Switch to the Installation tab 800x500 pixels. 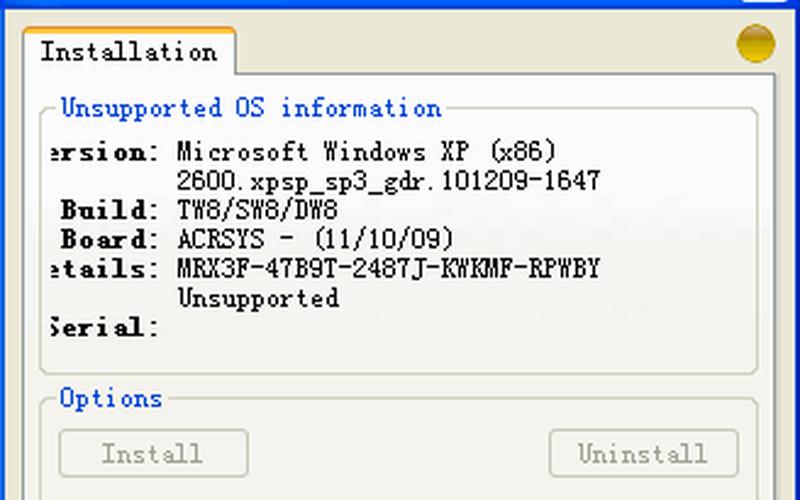129,52
